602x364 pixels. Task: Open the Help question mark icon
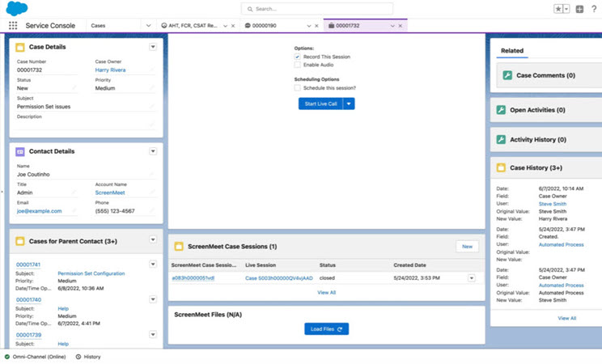594,9
